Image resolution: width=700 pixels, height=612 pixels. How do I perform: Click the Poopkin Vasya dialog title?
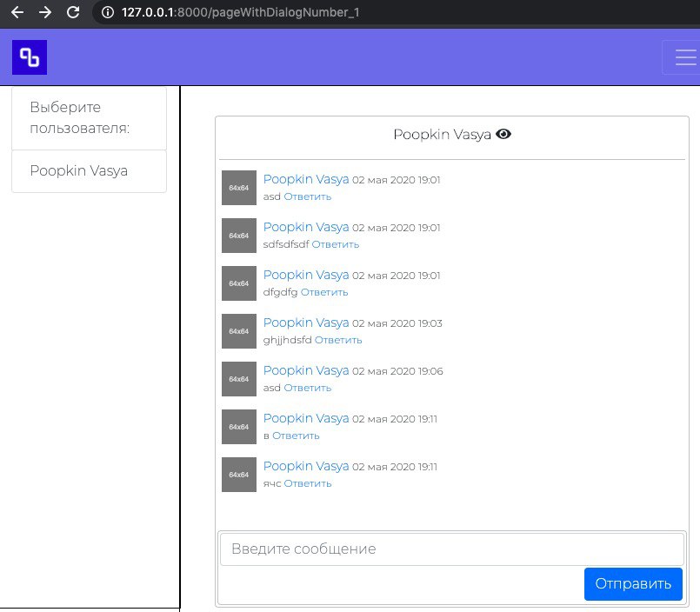[x=442, y=135]
